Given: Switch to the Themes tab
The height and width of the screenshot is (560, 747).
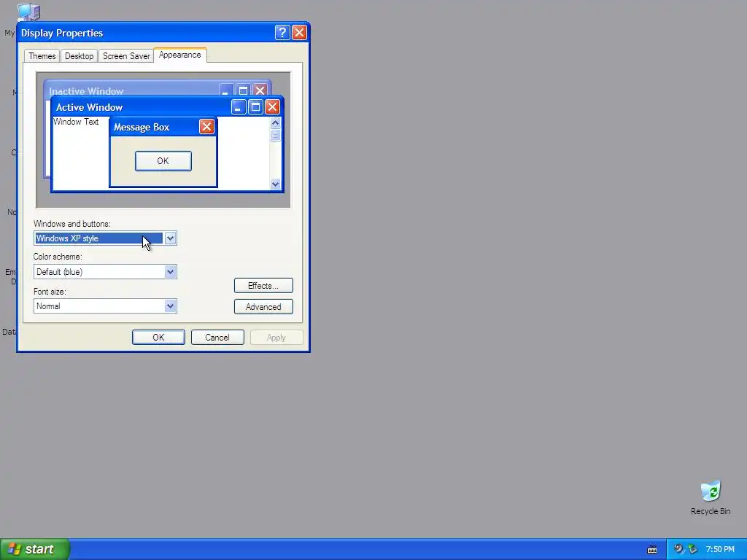Looking at the screenshot, I should 42,56.
